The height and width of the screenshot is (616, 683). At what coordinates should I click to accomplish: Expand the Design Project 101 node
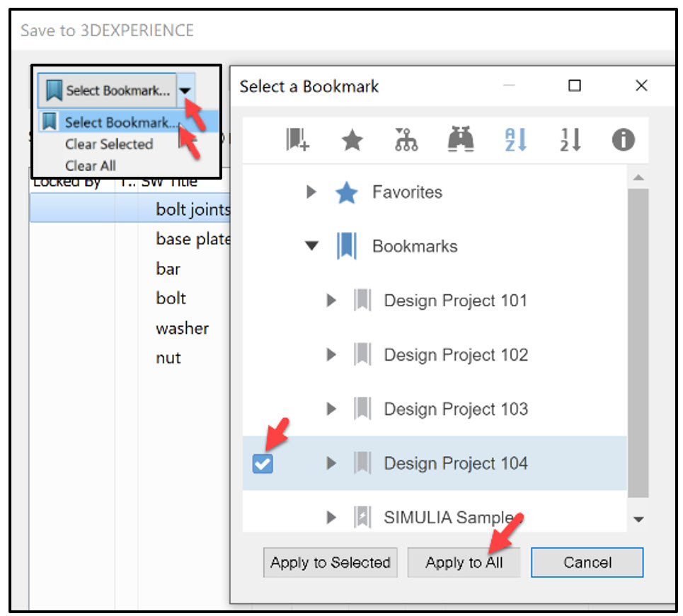(x=331, y=300)
